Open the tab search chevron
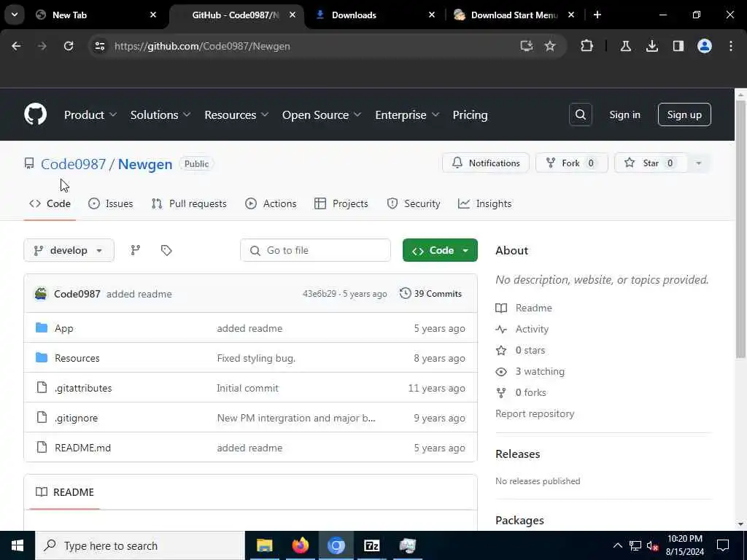747x560 pixels. 15,15
